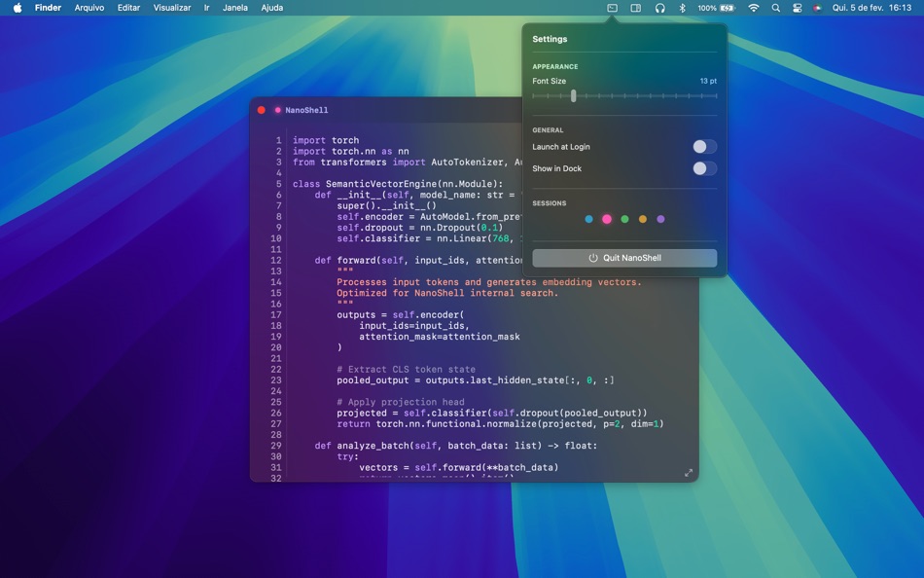This screenshot has width=924, height=578.
Task: Open the headphones audio icon in the menu bar
Action: pos(659,8)
